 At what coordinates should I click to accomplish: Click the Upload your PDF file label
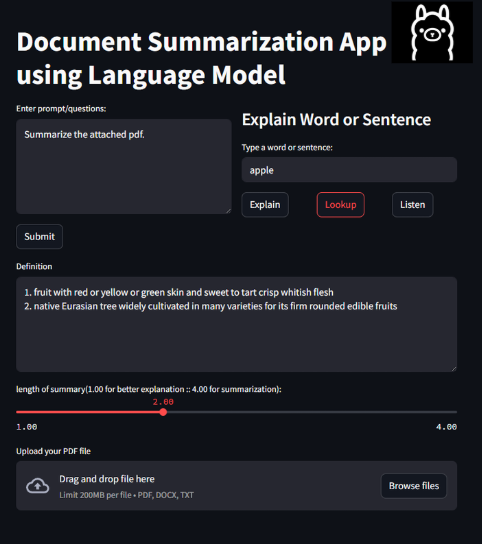53,451
